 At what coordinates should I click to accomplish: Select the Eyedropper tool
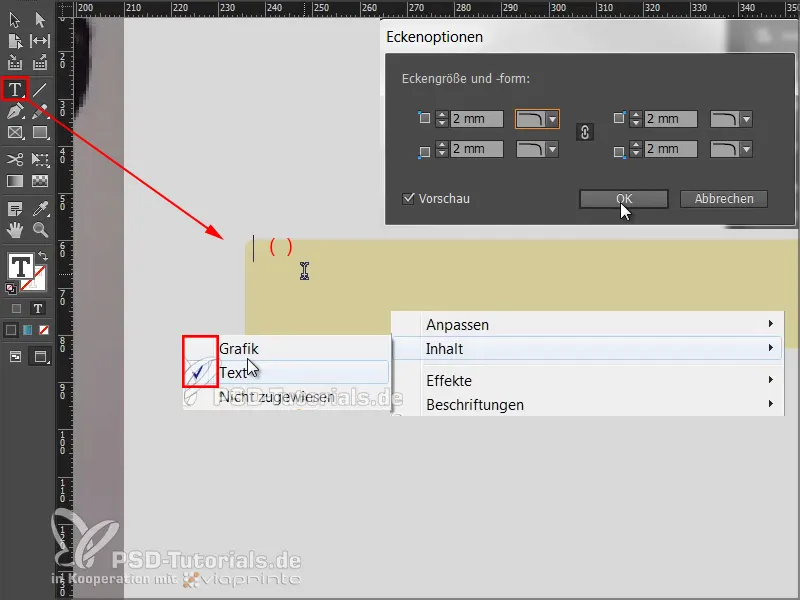click(40, 208)
